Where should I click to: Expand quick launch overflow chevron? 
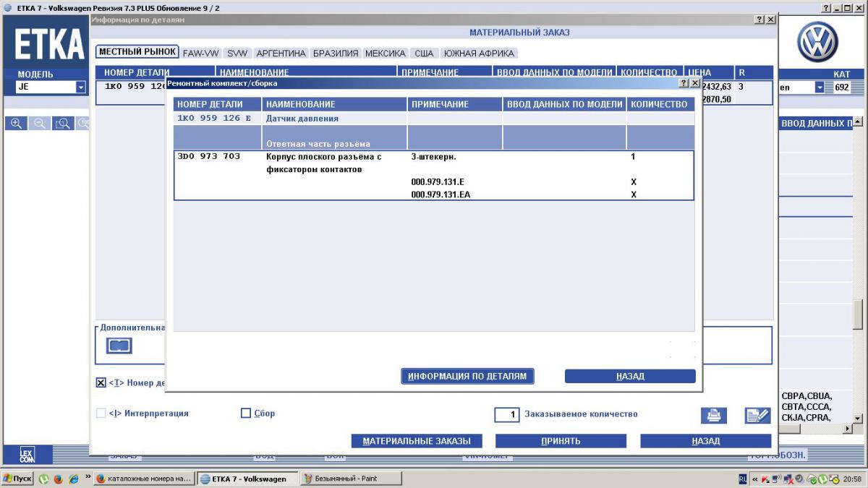pyautogui.click(x=88, y=478)
